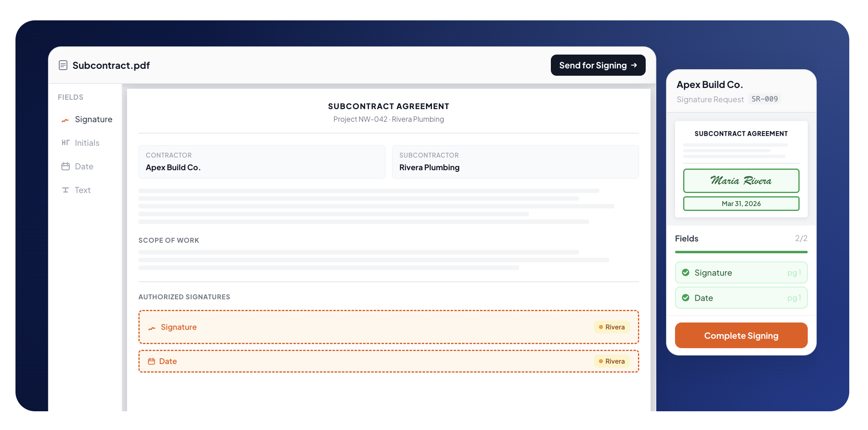This screenshot has width=868, height=430.
Task: Click the calendar icon in the document Date field
Action: coord(151,361)
